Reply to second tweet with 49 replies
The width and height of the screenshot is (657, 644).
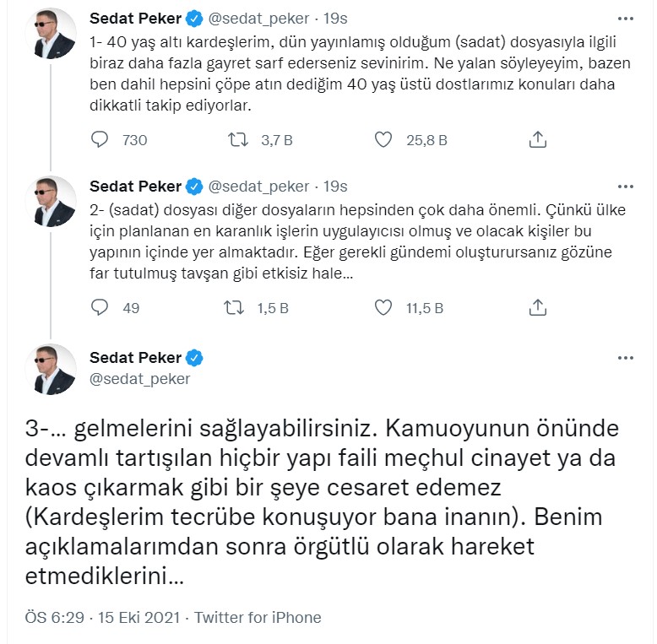tap(100, 308)
